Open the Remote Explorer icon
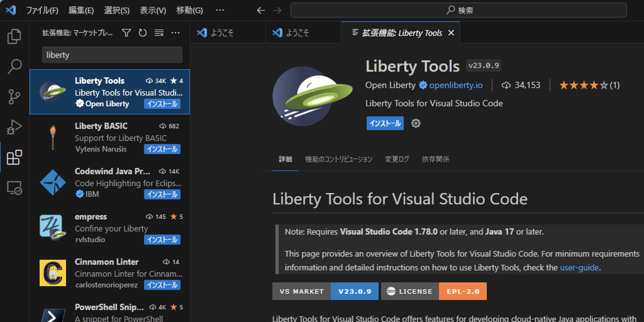This screenshot has width=644, height=322. pos(14,188)
